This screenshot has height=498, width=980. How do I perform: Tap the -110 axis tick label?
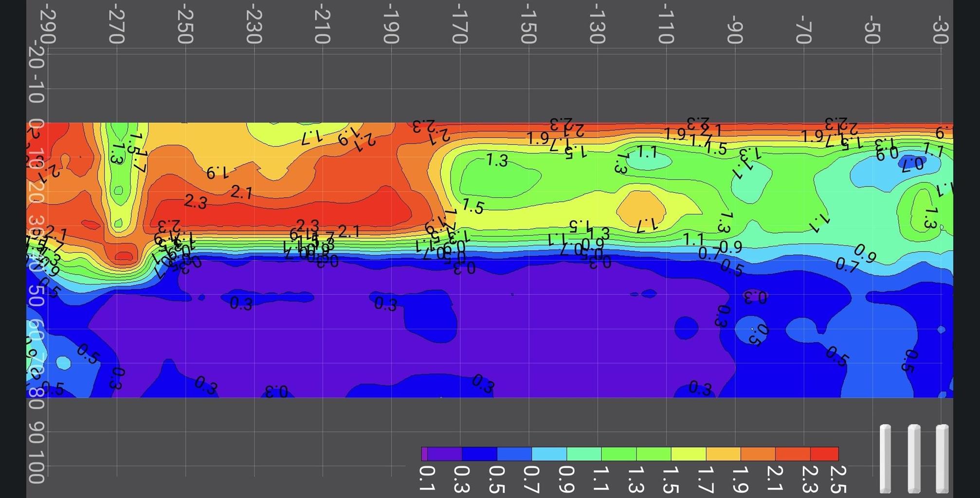click(665, 24)
